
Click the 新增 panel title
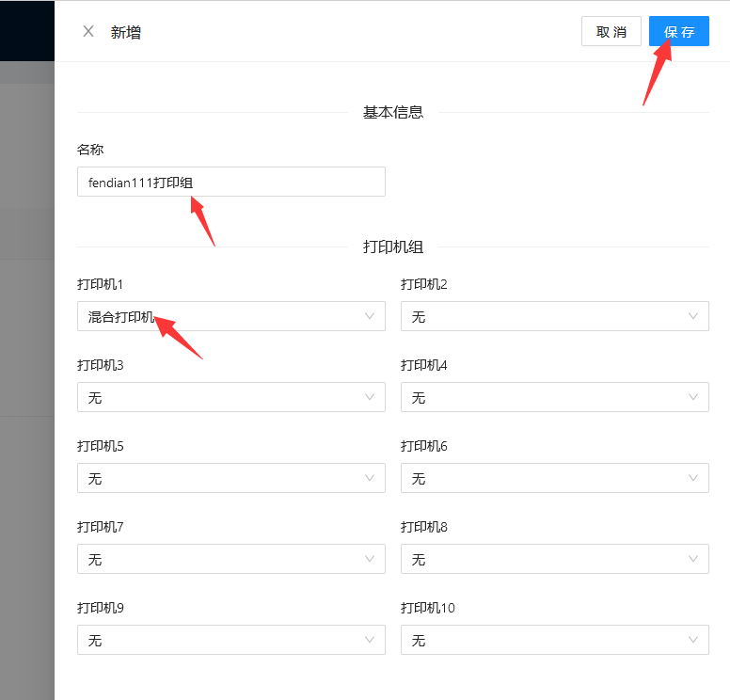pyautogui.click(x=126, y=32)
